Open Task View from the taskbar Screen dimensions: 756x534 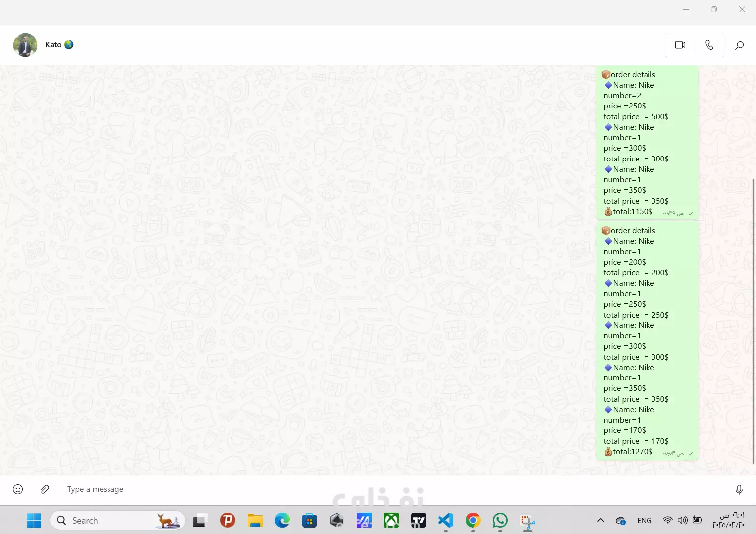[x=199, y=521]
